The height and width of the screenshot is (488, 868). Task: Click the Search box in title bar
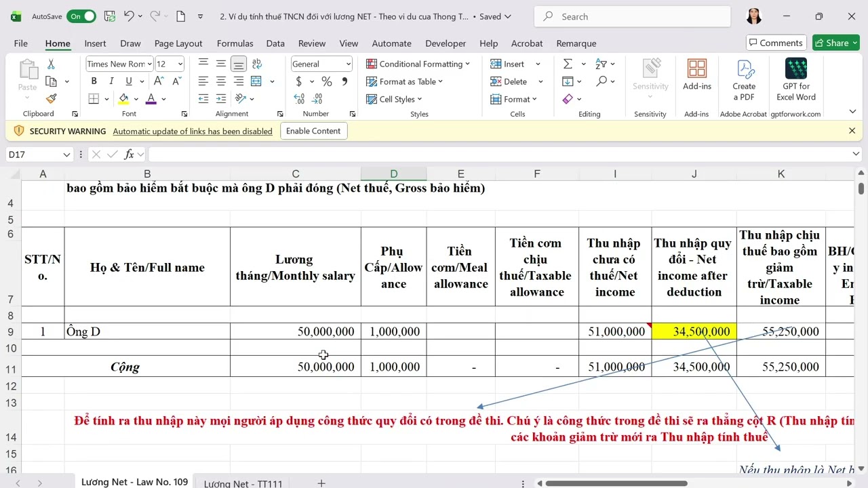point(633,16)
